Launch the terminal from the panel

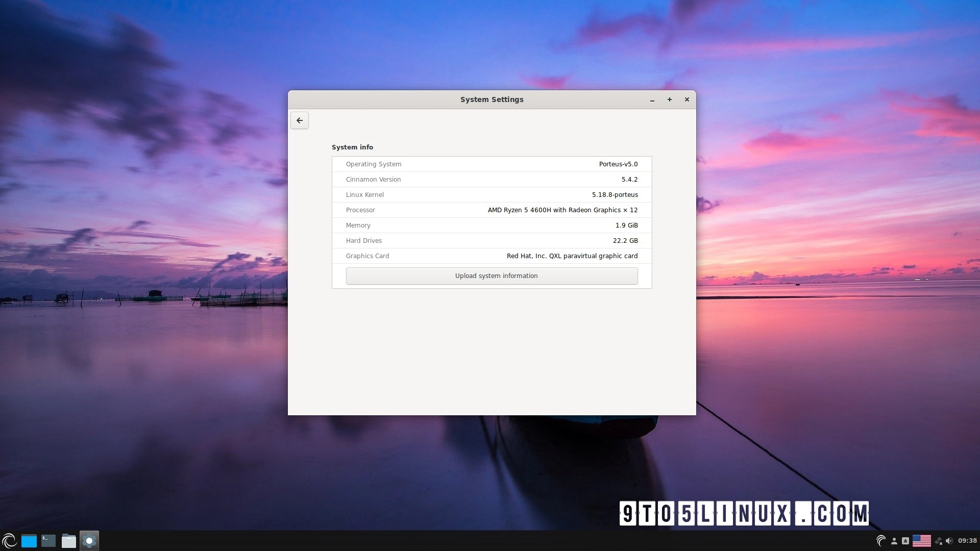[48, 540]
